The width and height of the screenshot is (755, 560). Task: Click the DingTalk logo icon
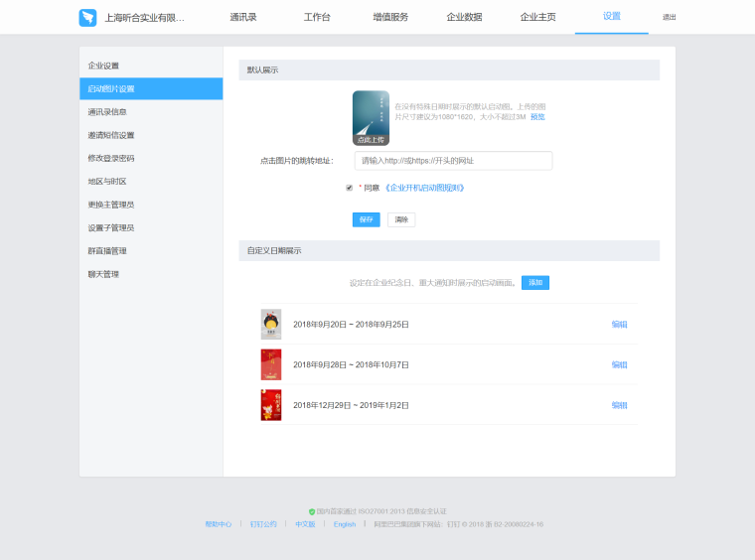click(x=88, y=18)
